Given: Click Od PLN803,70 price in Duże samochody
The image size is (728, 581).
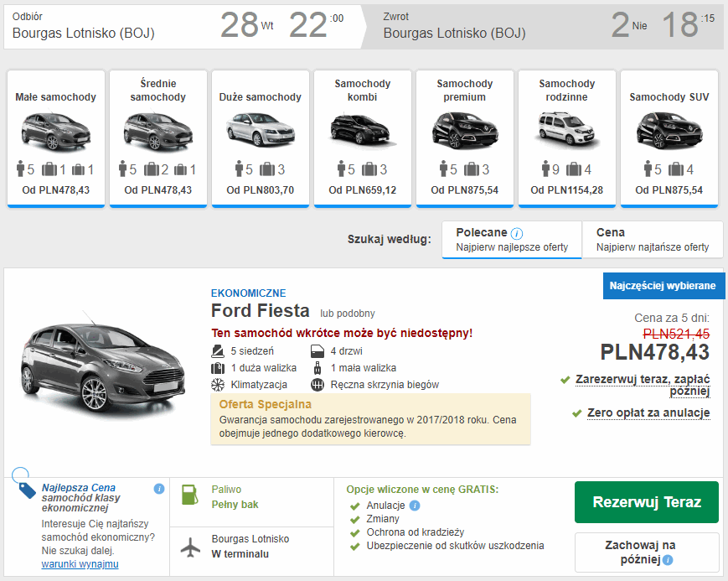Looking at the screenshot, I should [260, 190].
